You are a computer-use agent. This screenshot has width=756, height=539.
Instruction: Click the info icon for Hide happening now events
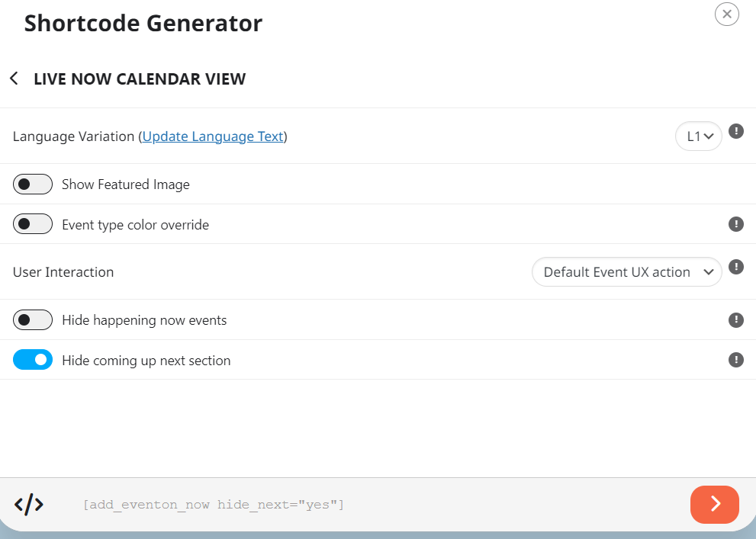click(735, 320)
